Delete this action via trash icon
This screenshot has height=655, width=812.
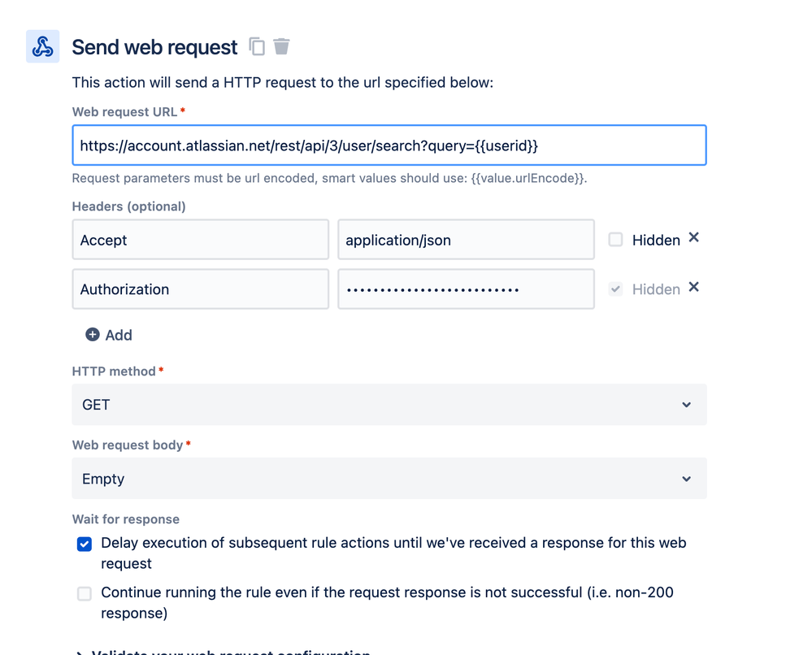[281, 46]
